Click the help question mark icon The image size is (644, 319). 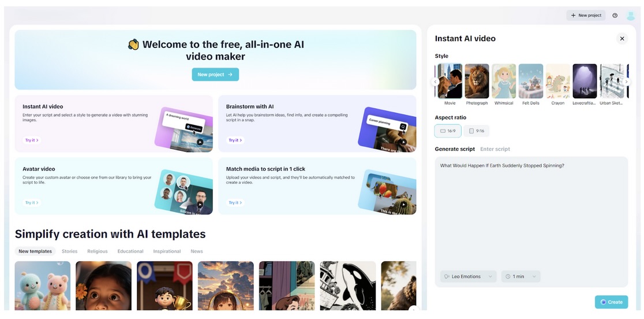615,16
